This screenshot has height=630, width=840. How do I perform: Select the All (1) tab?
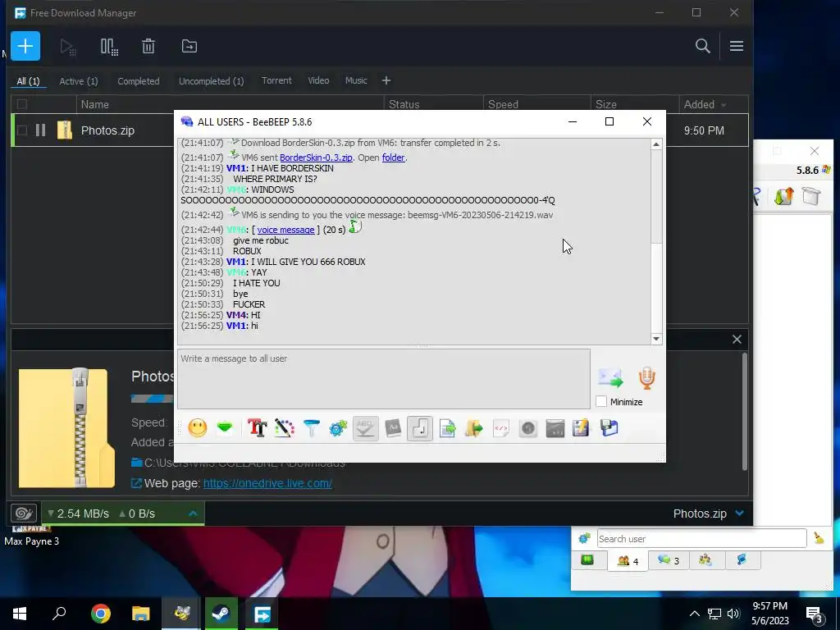pos(28,81)
